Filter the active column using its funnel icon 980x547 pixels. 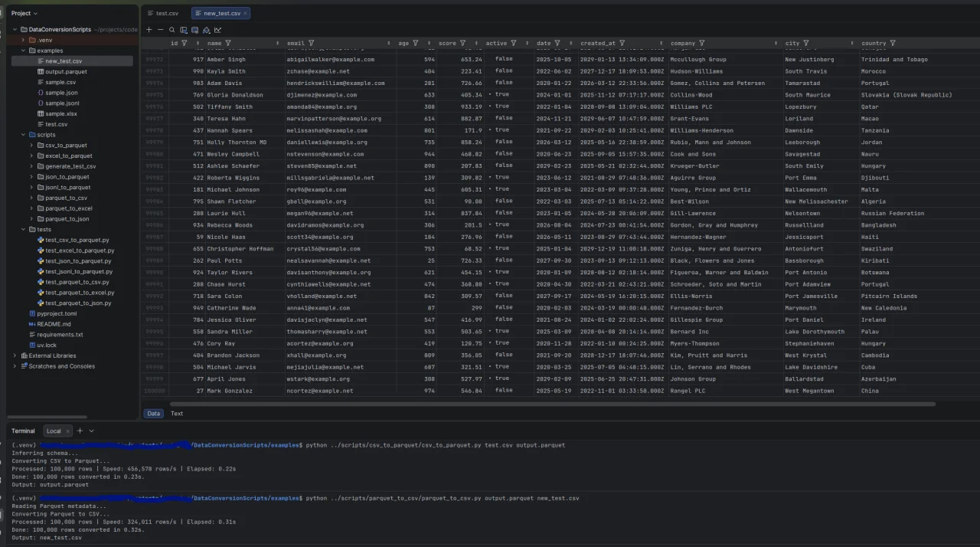(514, 44)
